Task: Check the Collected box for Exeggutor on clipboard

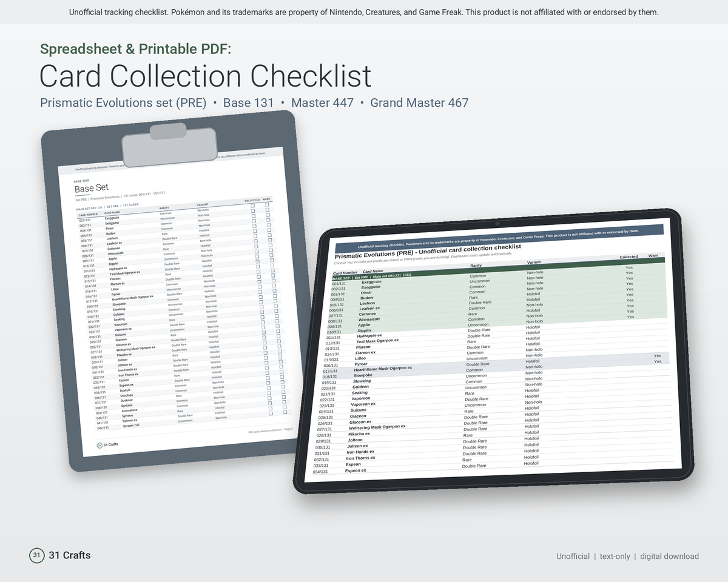Action: pos(253,211)
